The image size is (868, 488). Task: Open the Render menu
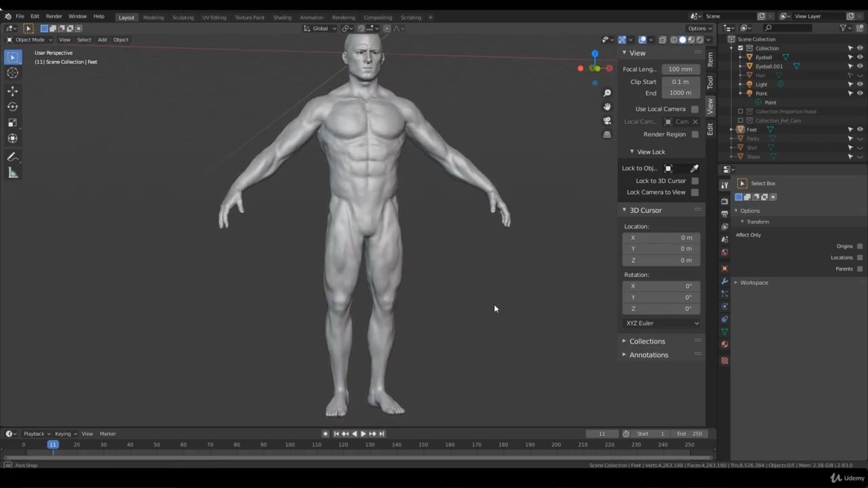pyautogui.click(x=54, y=16)
